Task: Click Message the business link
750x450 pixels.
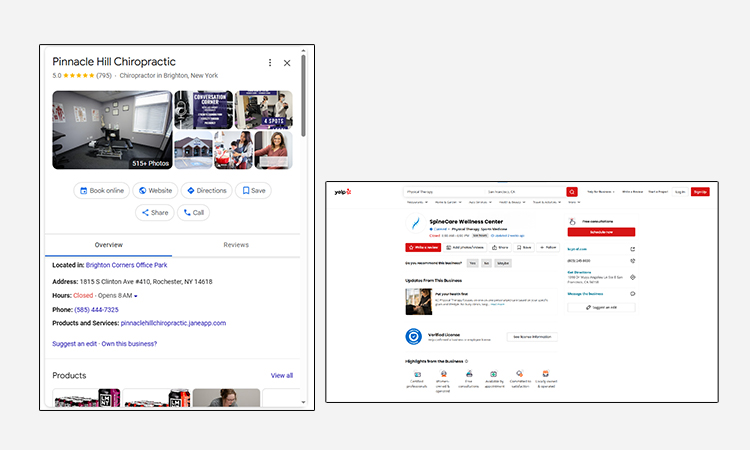Action: [585, 294]
